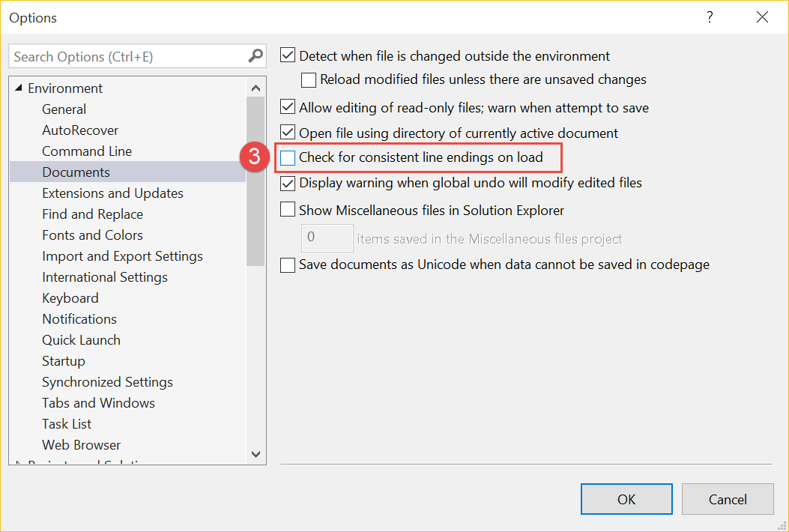Enable Check for consistent line endings on load

click(x=287, y=157)
